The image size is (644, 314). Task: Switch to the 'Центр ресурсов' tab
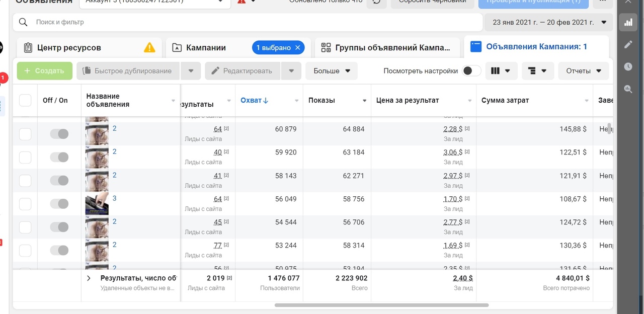point(90,48)
